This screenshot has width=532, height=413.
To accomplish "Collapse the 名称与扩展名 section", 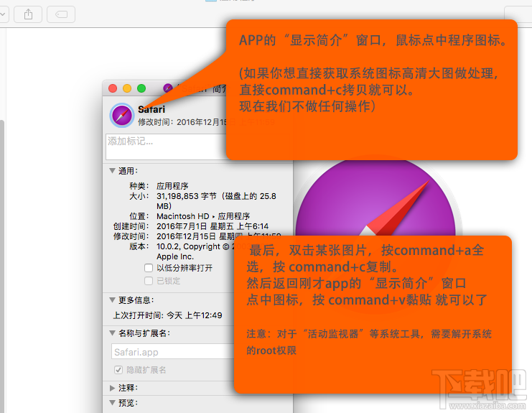I will [x=112, y=333].
